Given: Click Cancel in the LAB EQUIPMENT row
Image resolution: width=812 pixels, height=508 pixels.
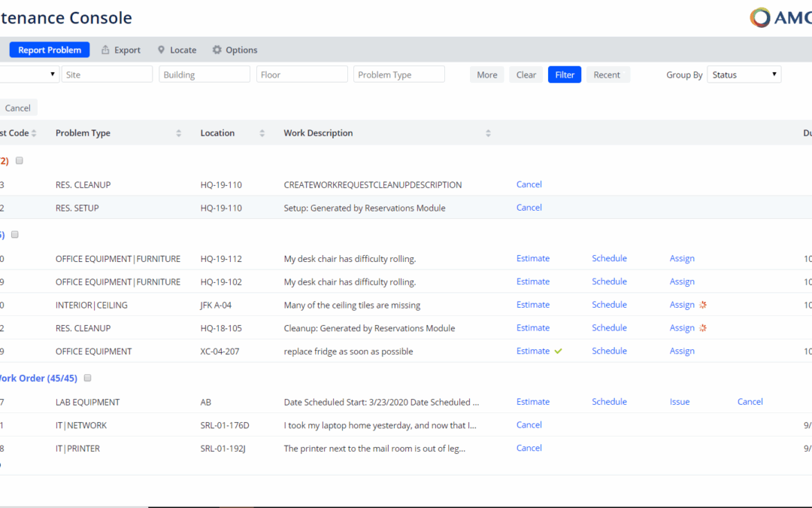Looking at the screenshot, I should pyautogui.click(x=750, y=402).
